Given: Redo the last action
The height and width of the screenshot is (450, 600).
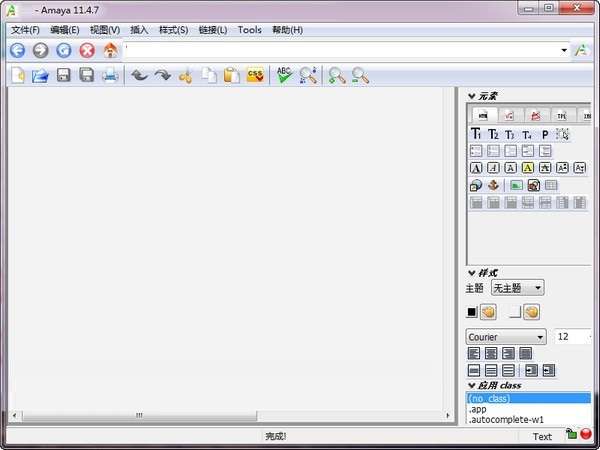Looking at the screenshot, I should tap(163, 75).
